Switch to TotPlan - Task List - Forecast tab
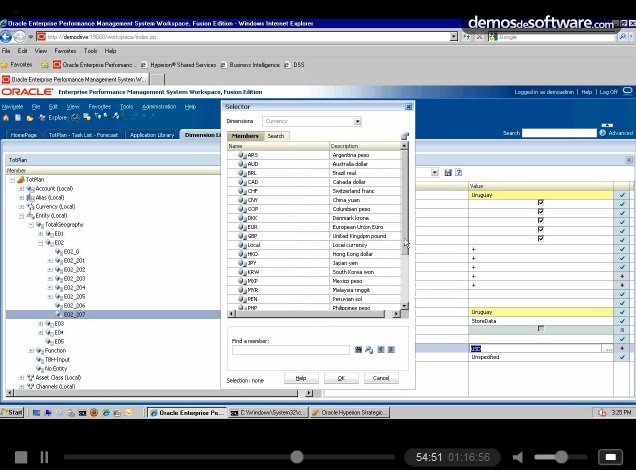The height and width of the screenshot is (470, 636). (x=83, y=135)
